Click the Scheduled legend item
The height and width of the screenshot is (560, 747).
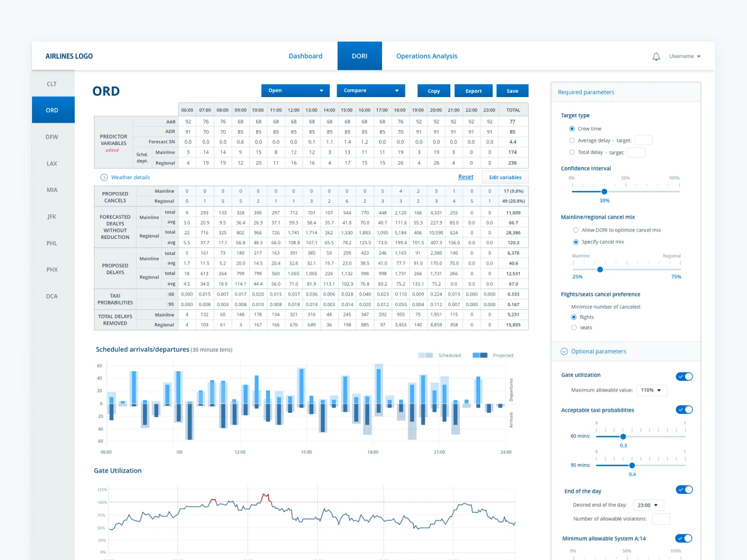440,355
